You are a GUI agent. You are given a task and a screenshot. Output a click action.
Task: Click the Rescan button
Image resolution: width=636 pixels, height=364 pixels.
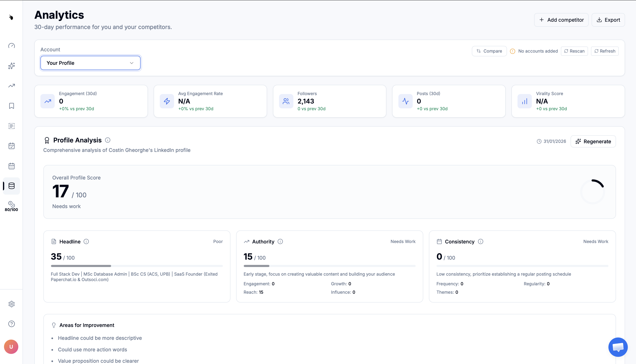tap(574, 51)
